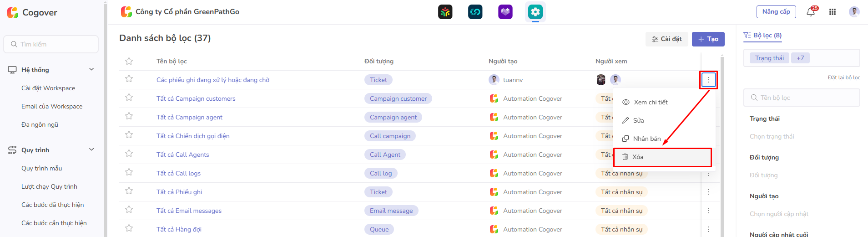Open 'Các bước cần thực hiện' in sidebar
Viewport: 868px width, 237px height.
click(54, 223)
